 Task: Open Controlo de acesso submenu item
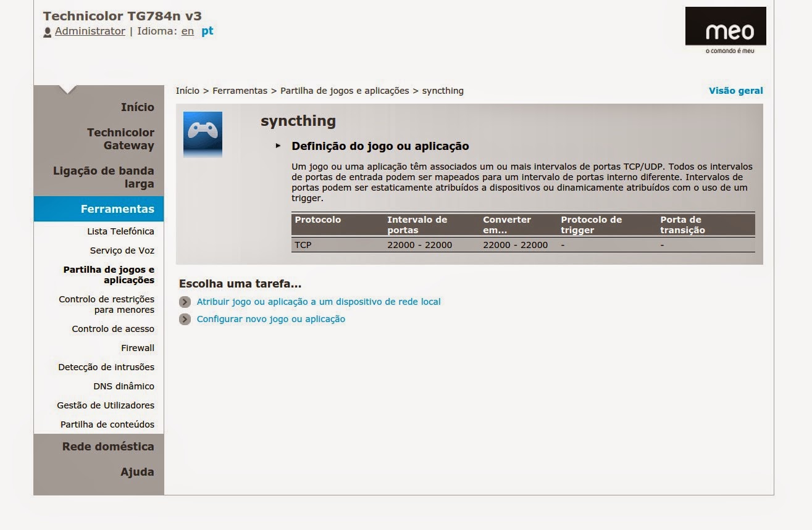coord(113,329)
